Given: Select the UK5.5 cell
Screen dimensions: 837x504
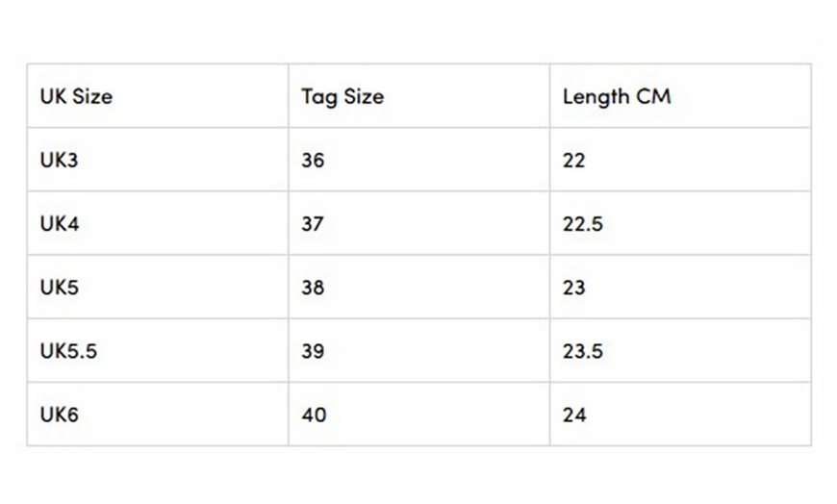Looking at the screenshot, I should (68, 351).
